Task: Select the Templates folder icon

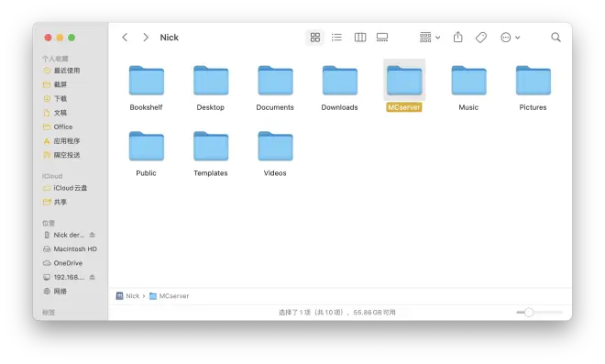Action: tap(211, 146)
